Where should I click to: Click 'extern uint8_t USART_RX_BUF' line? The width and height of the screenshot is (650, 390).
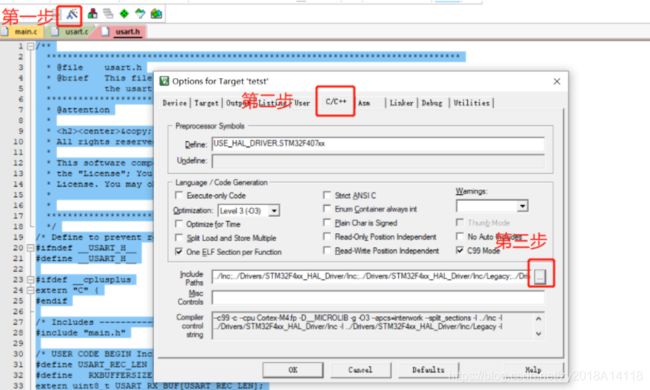point(149,385)
